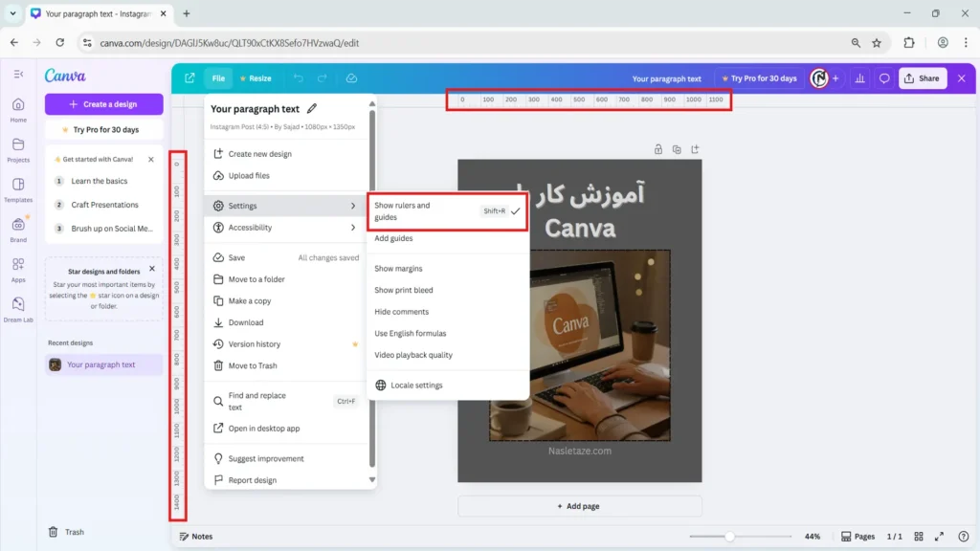Toggle Hide comments option
The width and height of the screenshot is (980, 551).
point(448,312)
